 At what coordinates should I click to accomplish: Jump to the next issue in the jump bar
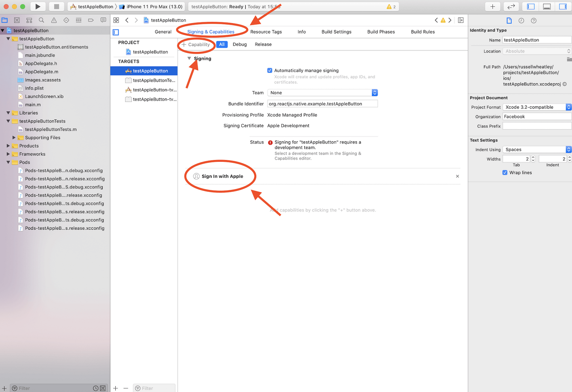click(450, 20)
